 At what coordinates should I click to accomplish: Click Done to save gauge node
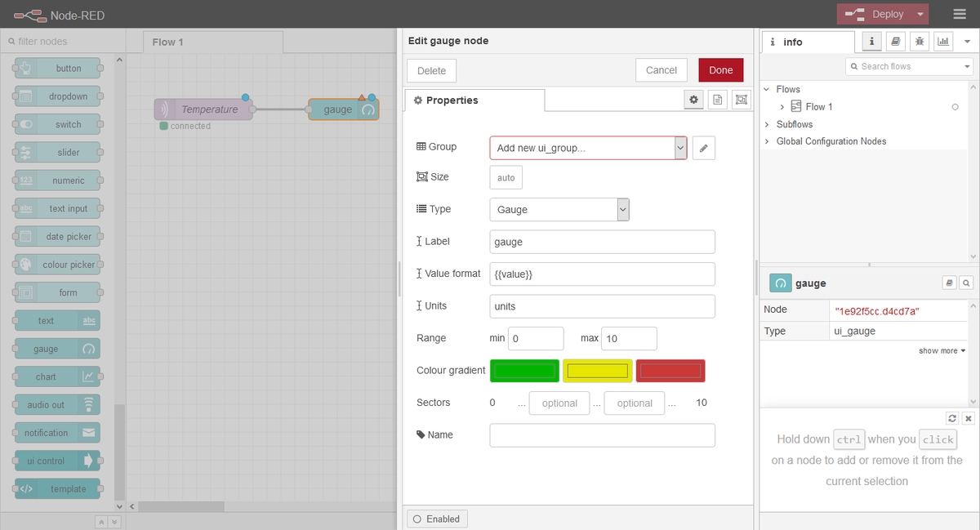coord(721,70)
